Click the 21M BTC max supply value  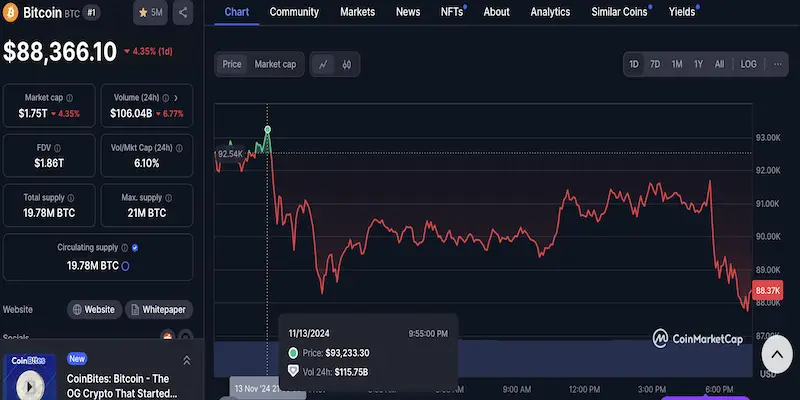146,213
